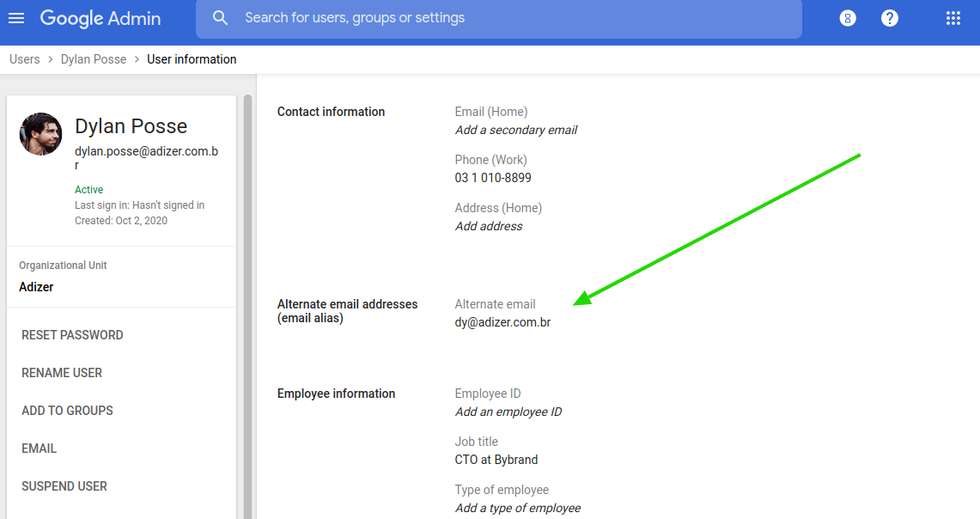Open the main navigation hamburger menu

coord(16,18)
